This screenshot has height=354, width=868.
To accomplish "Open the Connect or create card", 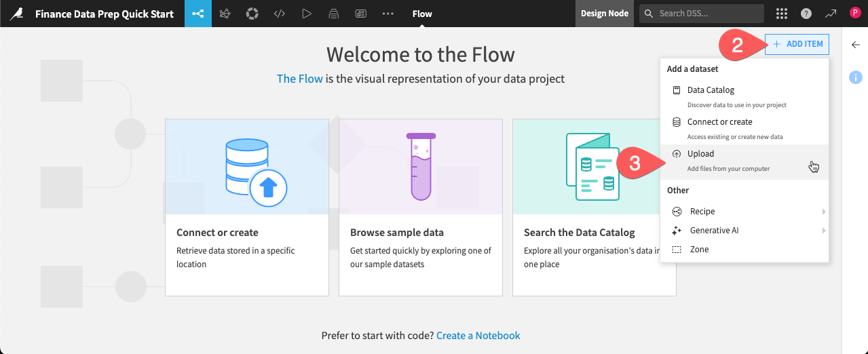I will pyautogui.click(x=247, y=208).
